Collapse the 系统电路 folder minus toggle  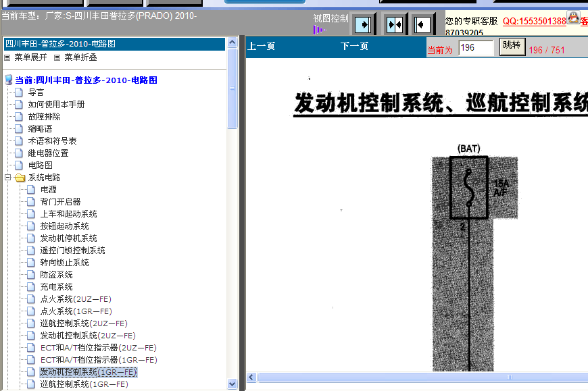click(x=7, y=178)
